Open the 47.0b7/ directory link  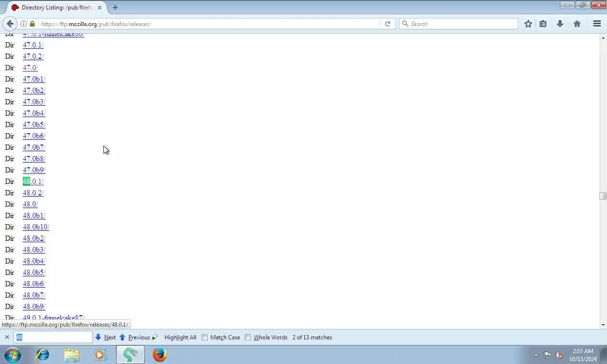(34, 147)
